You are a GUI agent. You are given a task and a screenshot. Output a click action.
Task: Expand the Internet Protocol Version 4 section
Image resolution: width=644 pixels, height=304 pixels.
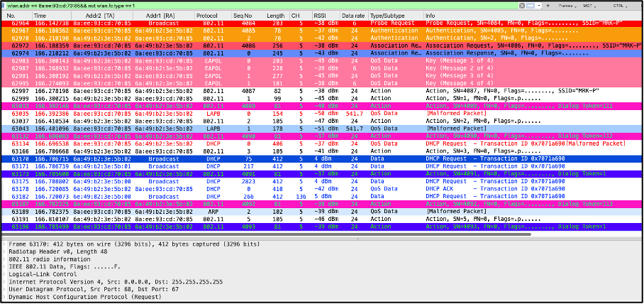pyautogui.click(x=3, y=282)
